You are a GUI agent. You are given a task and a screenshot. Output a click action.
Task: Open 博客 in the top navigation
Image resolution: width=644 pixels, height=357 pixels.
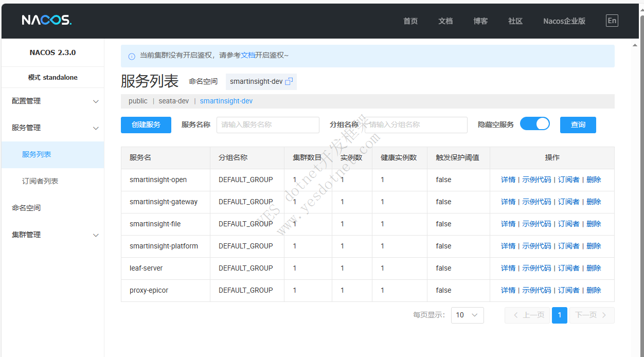[x=480, y=21]
